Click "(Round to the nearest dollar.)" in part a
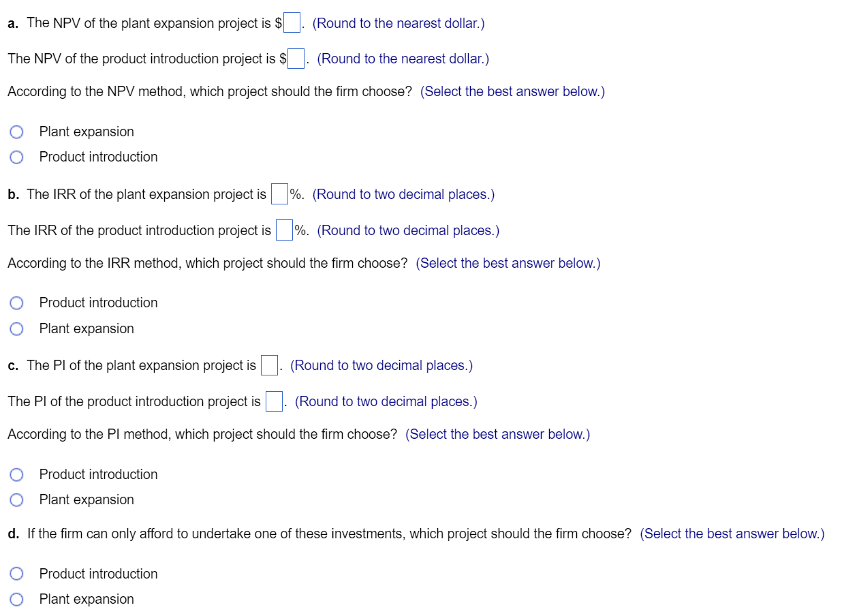 tap(398, 22)
